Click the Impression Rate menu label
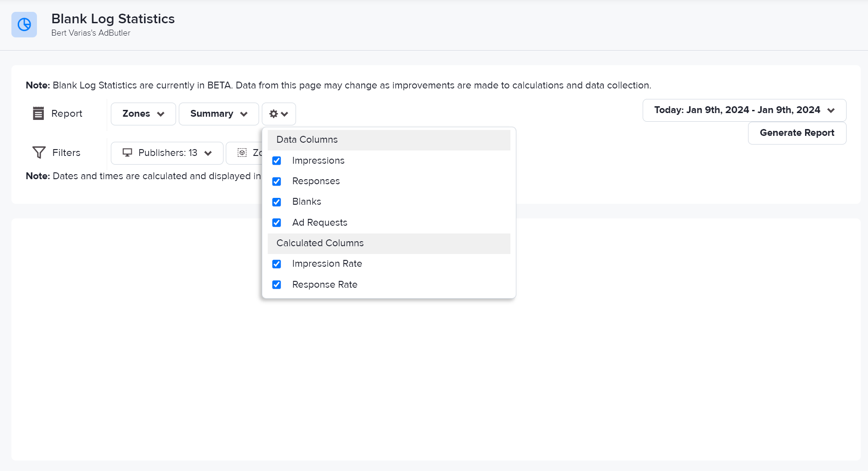The image size is (868, 471). click(x=327, y=264)
